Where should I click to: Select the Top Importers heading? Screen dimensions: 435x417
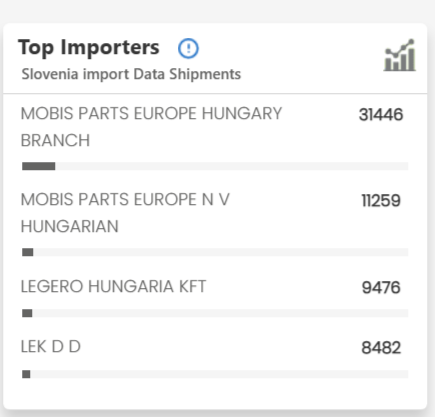coord(89,47)
